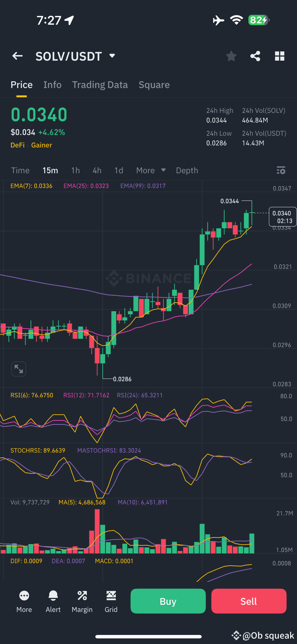Switch to the Info tab
The height and width of the screenshot is (644, 297).
[52, 85]
